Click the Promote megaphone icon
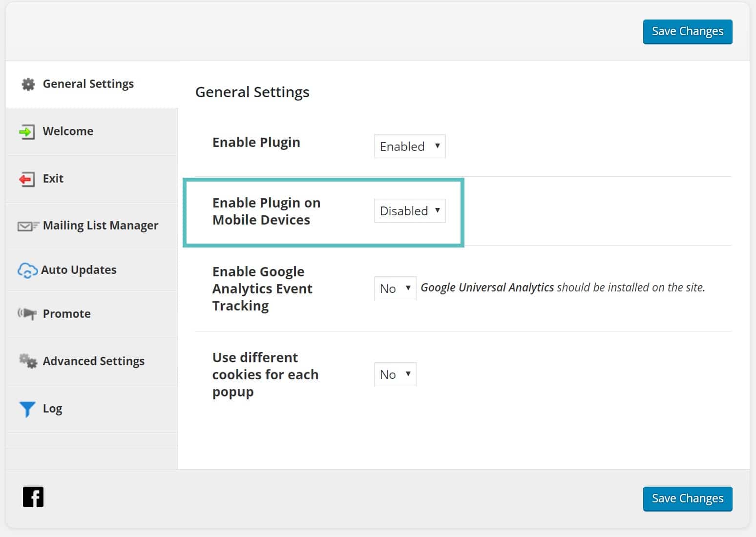The height and width of the screenshot is (537, 756). click(27, 314)
